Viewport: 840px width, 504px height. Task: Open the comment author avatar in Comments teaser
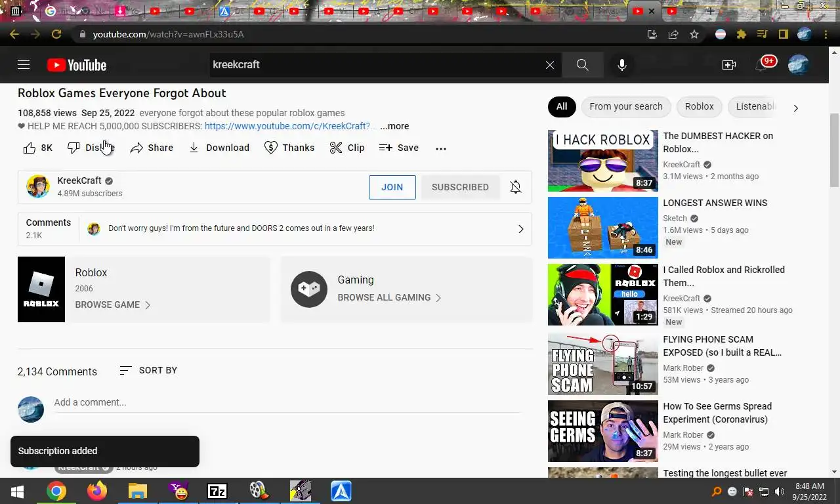94,228
